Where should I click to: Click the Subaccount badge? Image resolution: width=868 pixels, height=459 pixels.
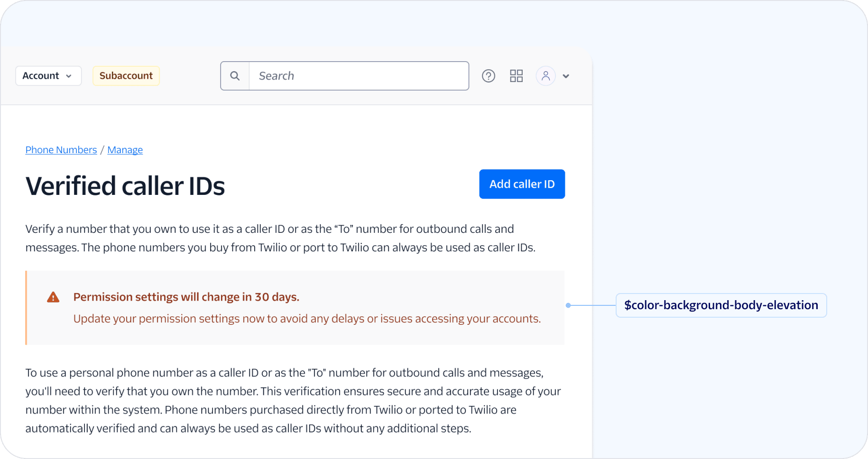point(126,76)
